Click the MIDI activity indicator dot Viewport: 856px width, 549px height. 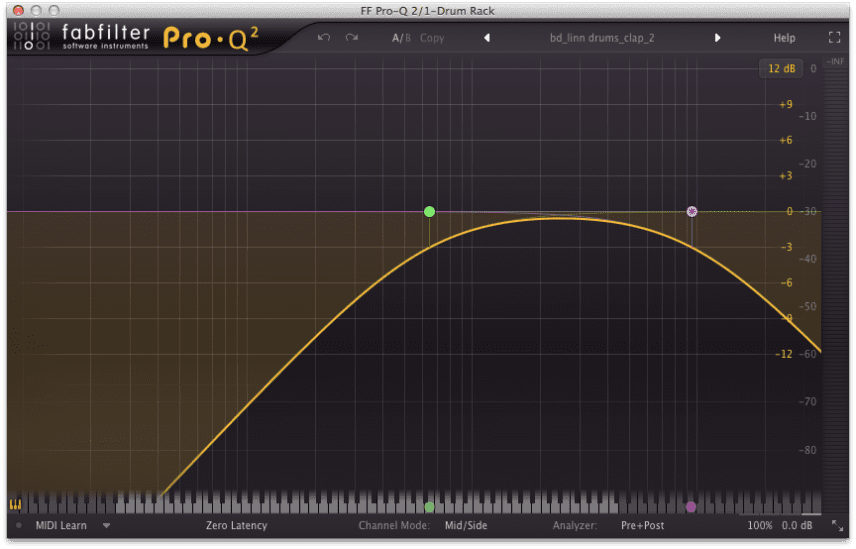pos(19,526)
